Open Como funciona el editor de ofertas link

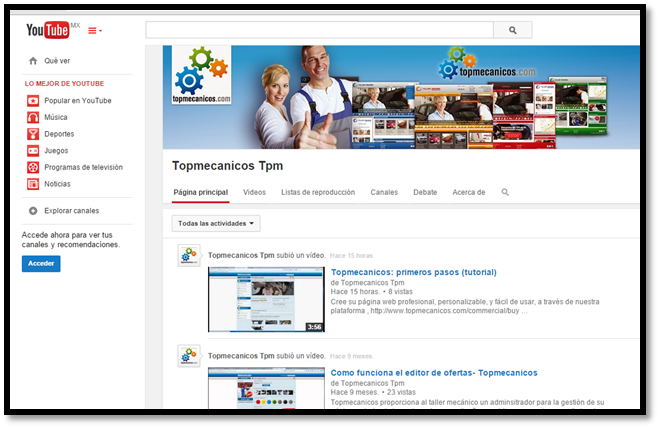(434, 373)
